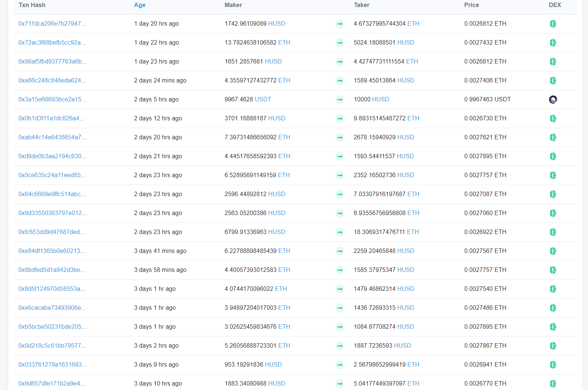Open transaction hash 0xe66c248c848eda624
The height and width of the screenshot is (390, 588).
pyautogui.click(x=52, y=81)
